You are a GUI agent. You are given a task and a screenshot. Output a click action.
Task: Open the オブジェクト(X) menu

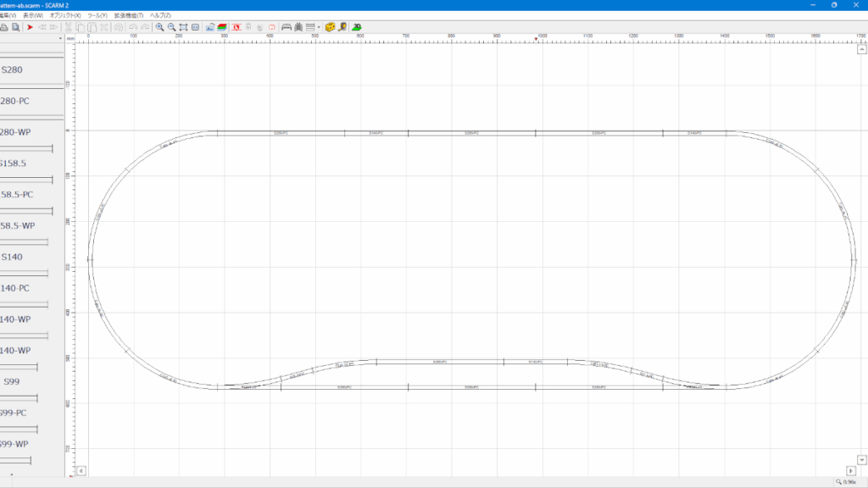point(65,15)
